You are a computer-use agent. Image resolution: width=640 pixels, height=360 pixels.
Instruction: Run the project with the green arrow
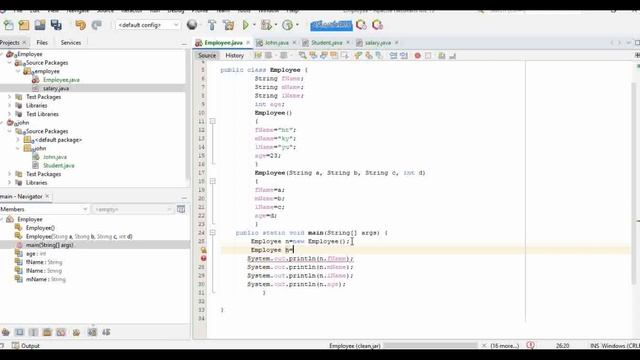pyautogui.click(x=246, y=25)
